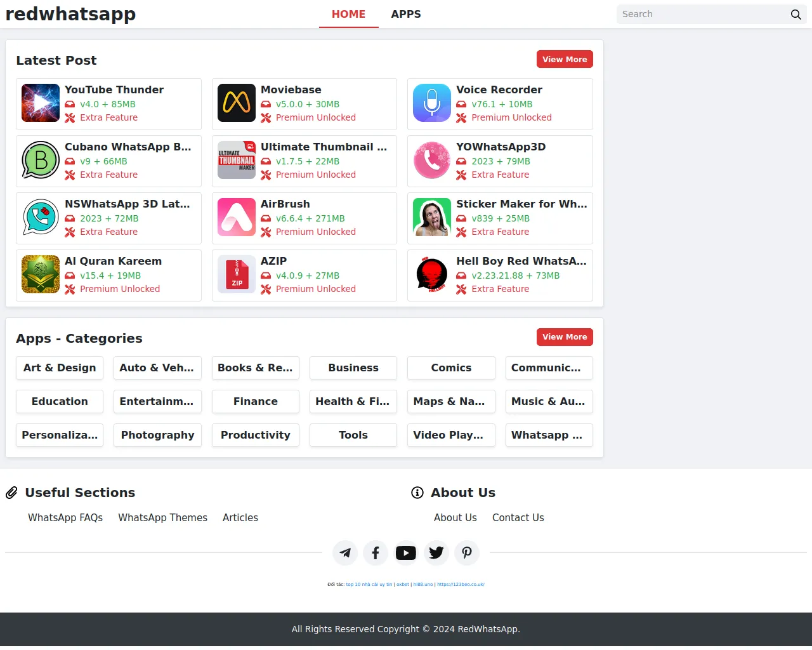Image resolution: width=812 pixels, height=650 pixels.
Task: Open the Art & Design category
Action: click(x=60, y=368)
